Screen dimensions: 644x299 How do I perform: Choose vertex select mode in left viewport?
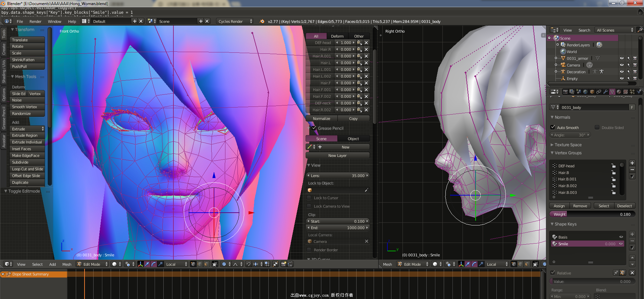click(x=193, y=264)
